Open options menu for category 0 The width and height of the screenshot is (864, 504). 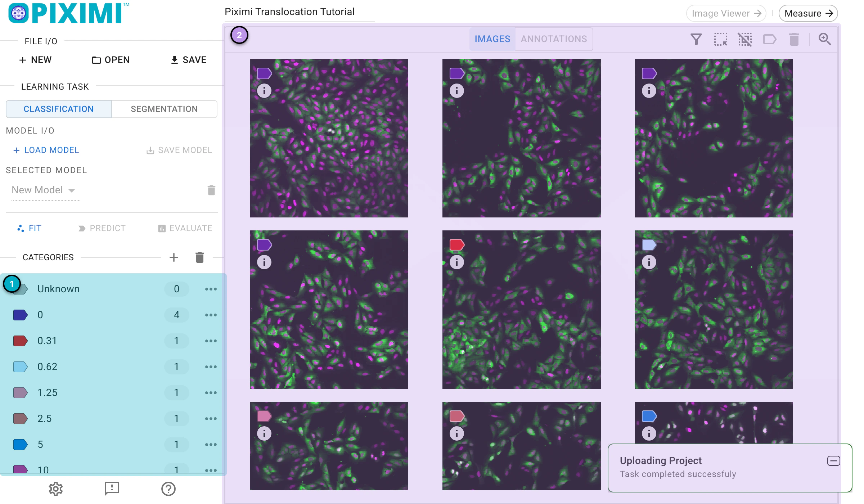211,315
